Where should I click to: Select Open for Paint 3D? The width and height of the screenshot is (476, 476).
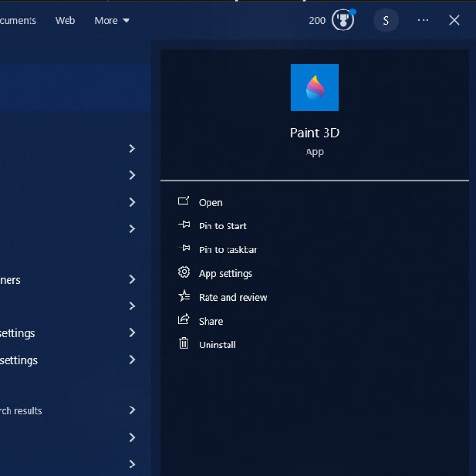coord(210,203)
